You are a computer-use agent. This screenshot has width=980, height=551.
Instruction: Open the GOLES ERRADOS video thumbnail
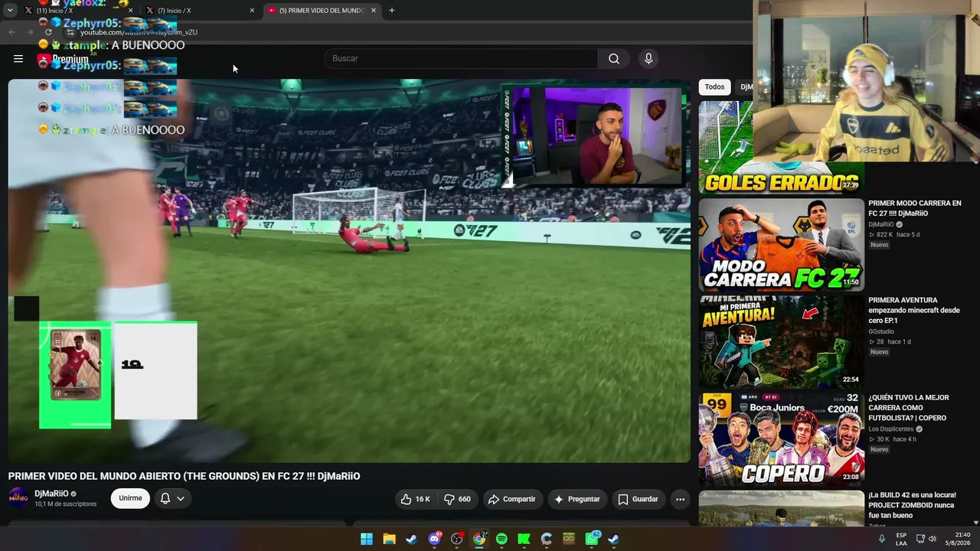(781, 148)
